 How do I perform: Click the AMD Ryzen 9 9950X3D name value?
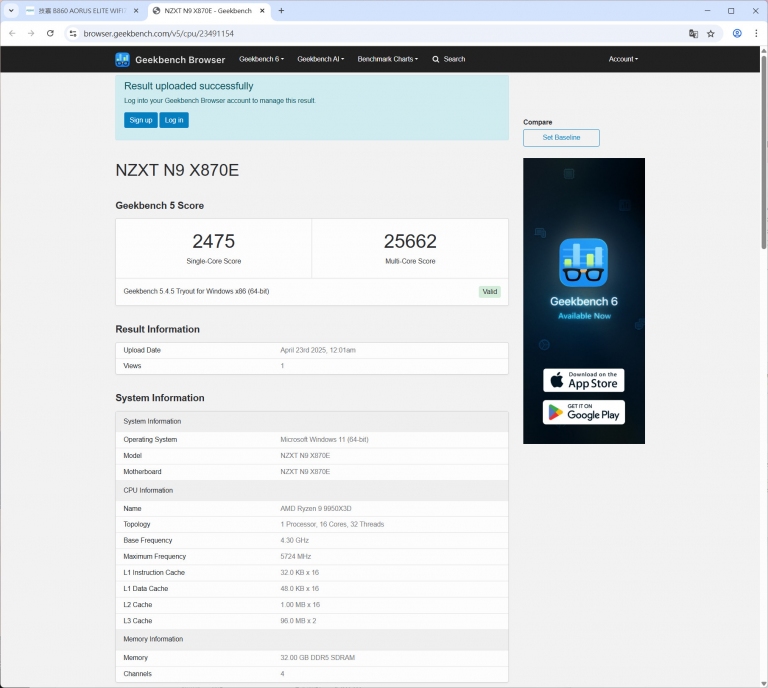[315, 508]
